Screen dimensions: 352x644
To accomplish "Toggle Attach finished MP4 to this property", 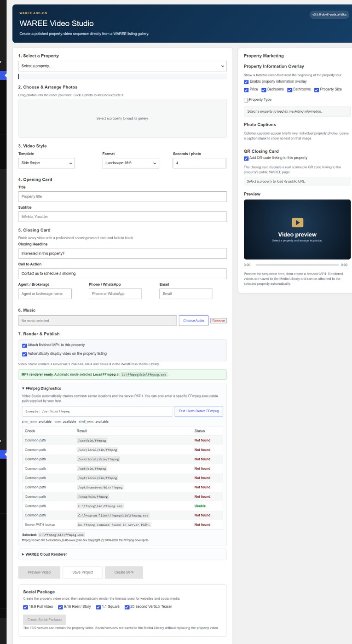I will click(x=25, y=345).
